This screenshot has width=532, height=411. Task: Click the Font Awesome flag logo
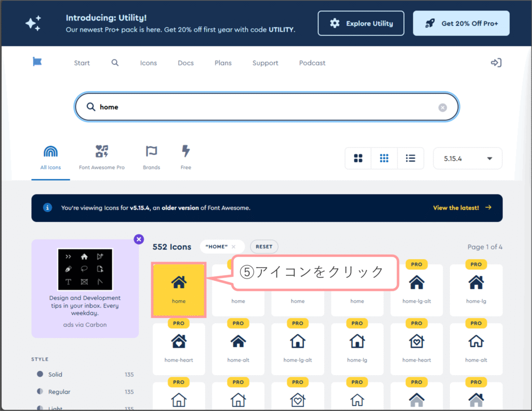[37, 62]
